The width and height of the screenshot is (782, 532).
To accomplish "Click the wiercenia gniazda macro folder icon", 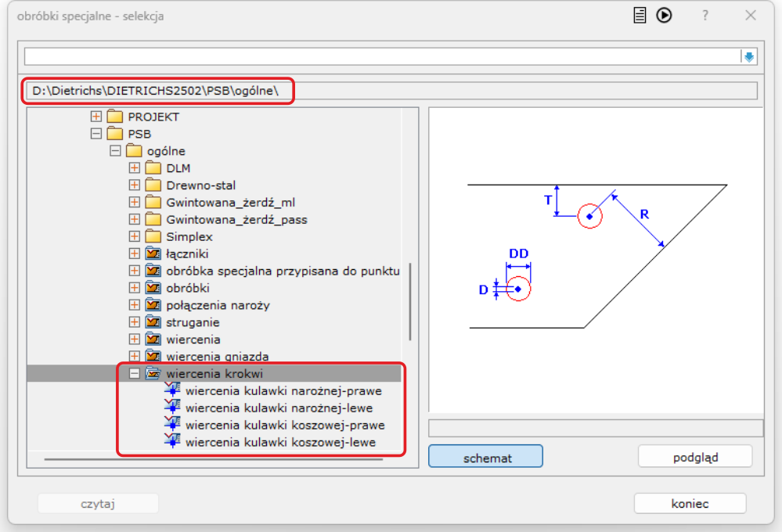I will (153, 356).
